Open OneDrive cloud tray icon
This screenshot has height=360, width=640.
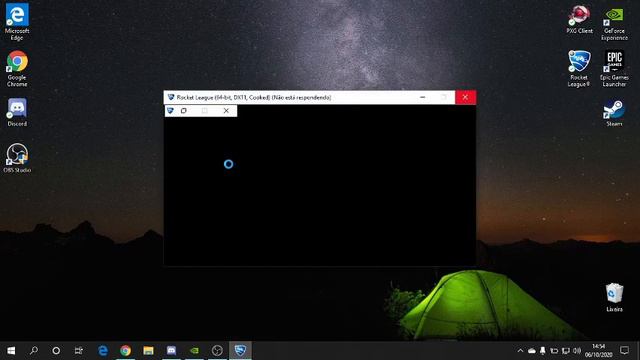tap(532, 351)
